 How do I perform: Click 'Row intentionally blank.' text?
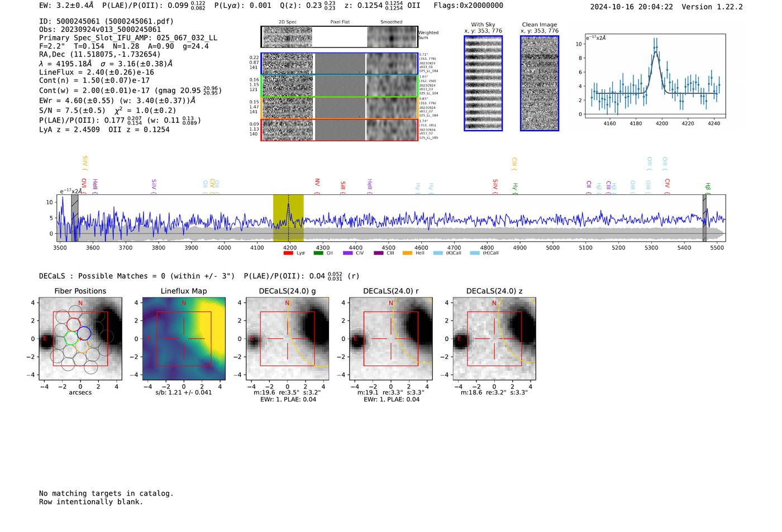tap(91, 502)
